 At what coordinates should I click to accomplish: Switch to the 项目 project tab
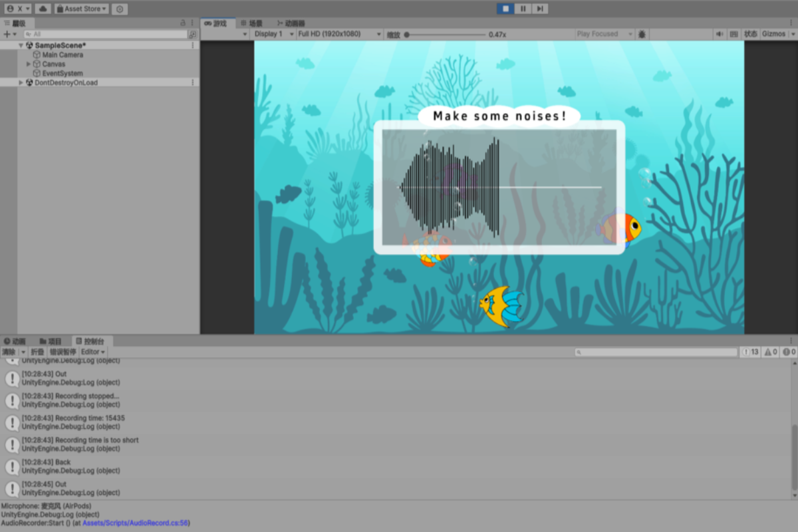[x=51, y=341]
